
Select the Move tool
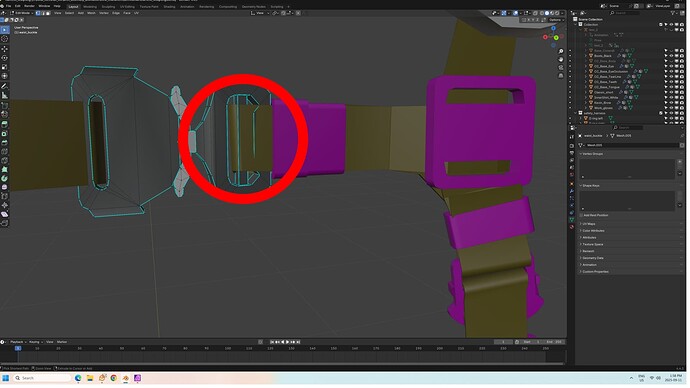tap(5, 49)
